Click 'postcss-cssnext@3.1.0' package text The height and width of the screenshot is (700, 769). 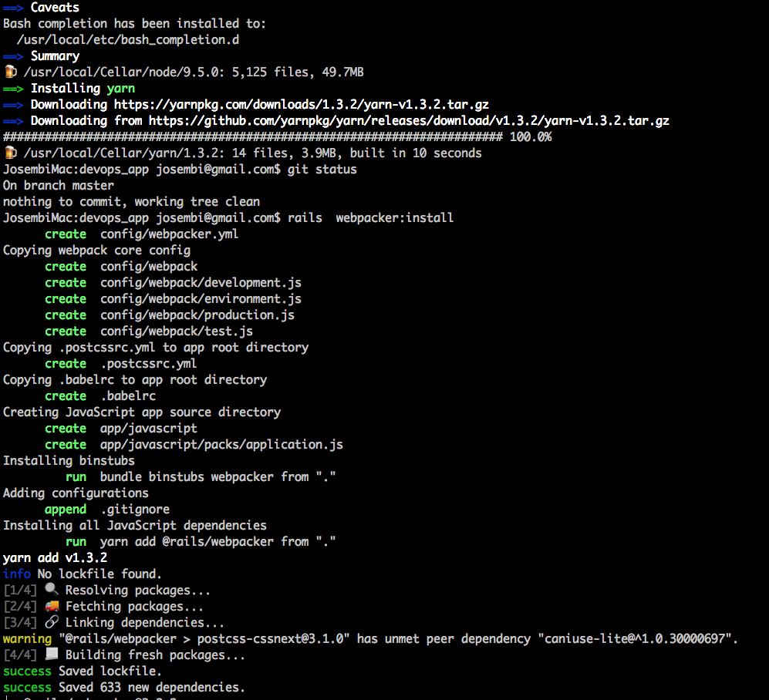coord(270,638)
